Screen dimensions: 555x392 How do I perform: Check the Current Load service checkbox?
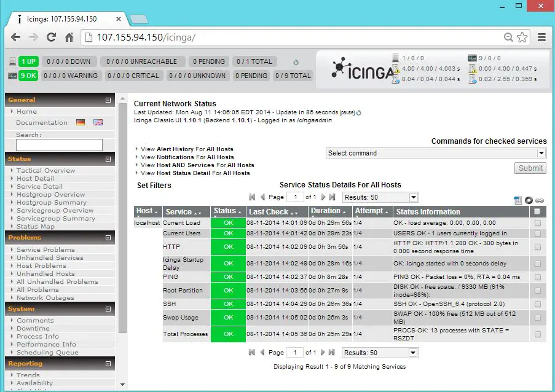[x=538, y=223]
